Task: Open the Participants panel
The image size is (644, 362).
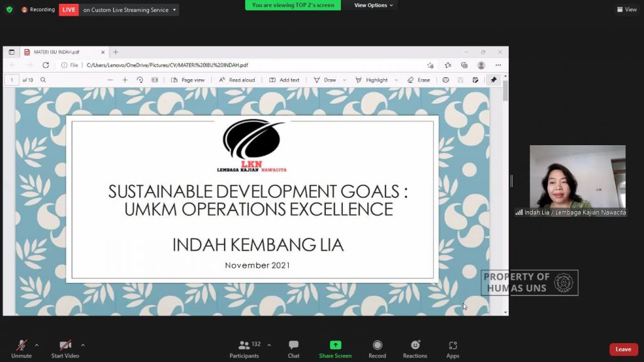Action: (245, 349)
